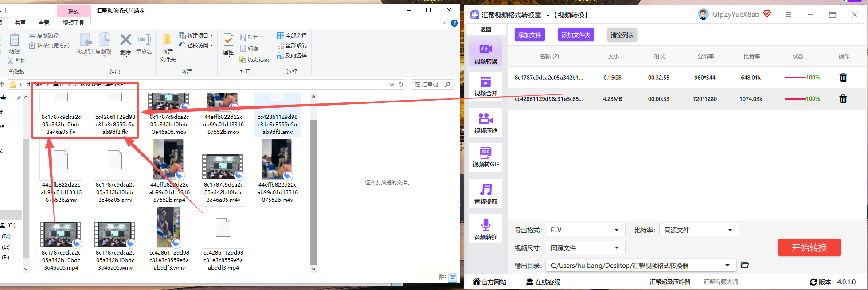
Task: Select 汇帮音频大师 in the footer
Action: coord(721,282)
